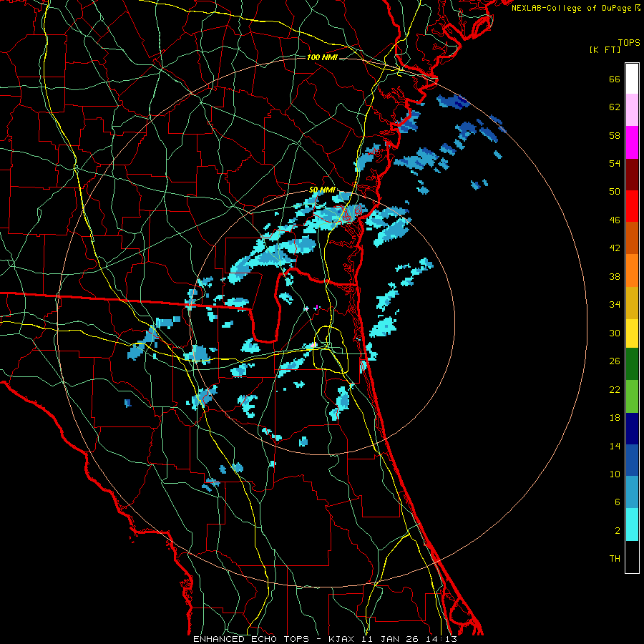Click the cyan legend swatch
Screen dimensions: 644x644
632,525
